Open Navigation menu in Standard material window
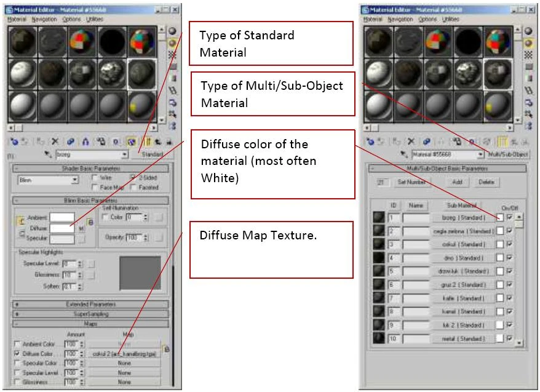 [x=44, y=19]
